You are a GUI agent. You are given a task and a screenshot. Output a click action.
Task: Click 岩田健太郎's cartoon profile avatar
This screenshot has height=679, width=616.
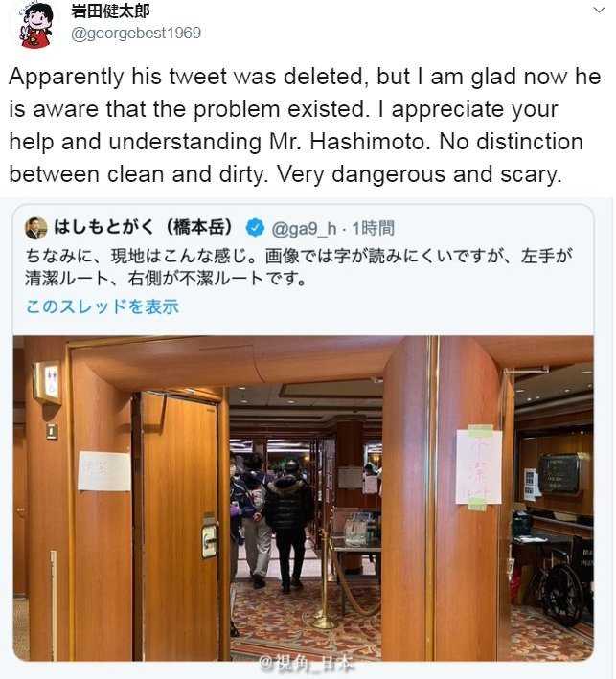(36, 24)
